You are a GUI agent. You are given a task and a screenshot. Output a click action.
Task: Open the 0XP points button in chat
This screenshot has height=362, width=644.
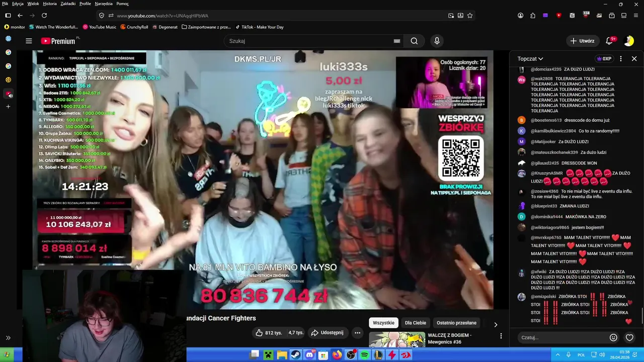pyautogui.click(x=604, y=59)
